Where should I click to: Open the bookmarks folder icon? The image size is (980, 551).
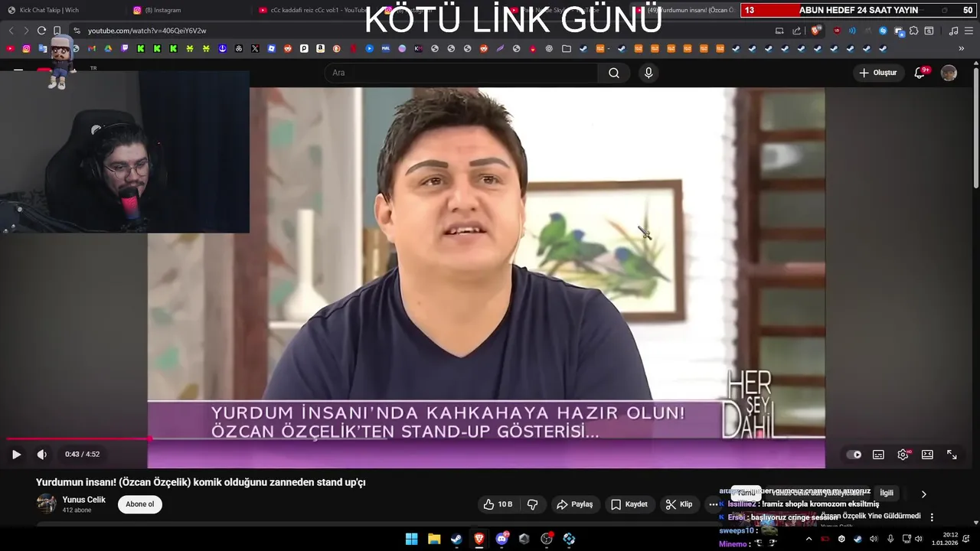click(567, 48)
